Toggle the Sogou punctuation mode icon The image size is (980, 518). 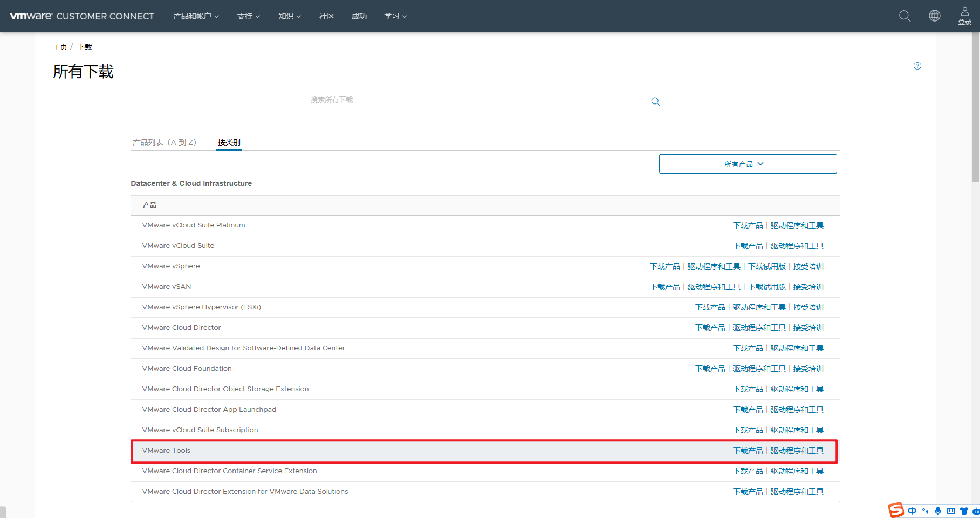[x=925, y=511]
